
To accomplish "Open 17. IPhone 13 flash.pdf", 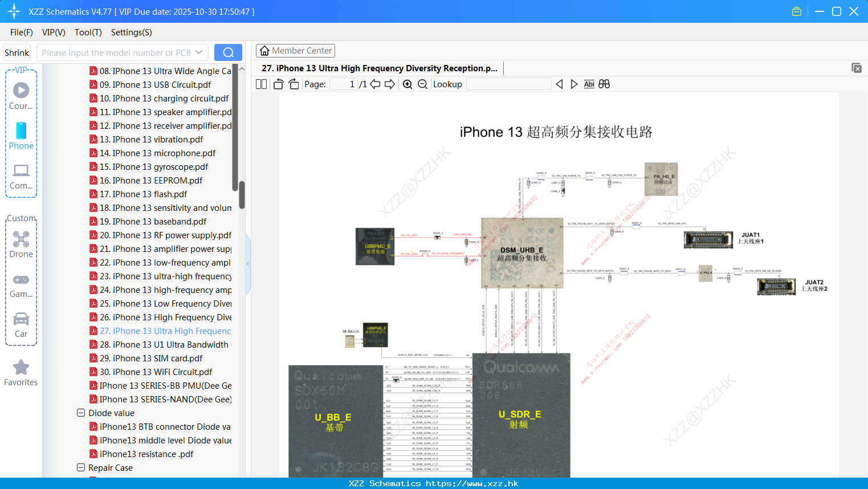I will [x=138, y=194].
